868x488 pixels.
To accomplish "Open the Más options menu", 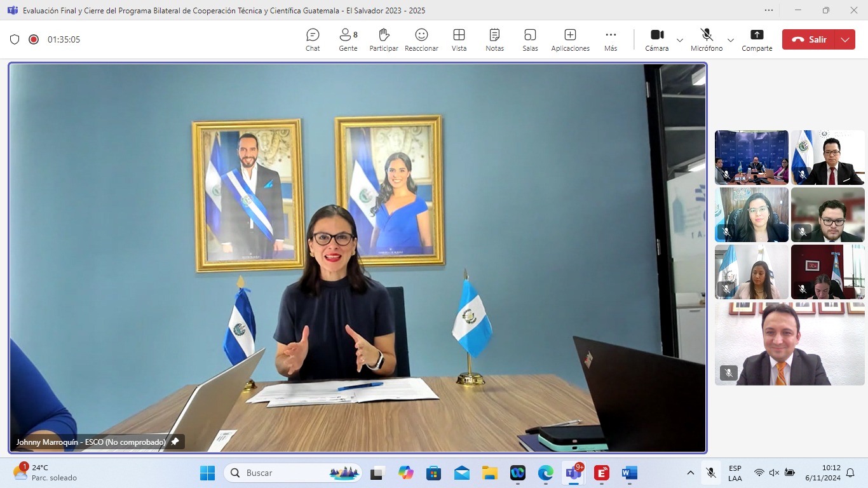I will tap(611, 39).
